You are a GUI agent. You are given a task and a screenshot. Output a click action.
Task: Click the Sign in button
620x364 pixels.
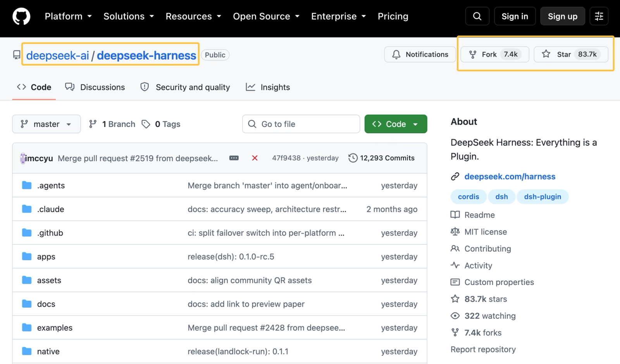[515, 16]
